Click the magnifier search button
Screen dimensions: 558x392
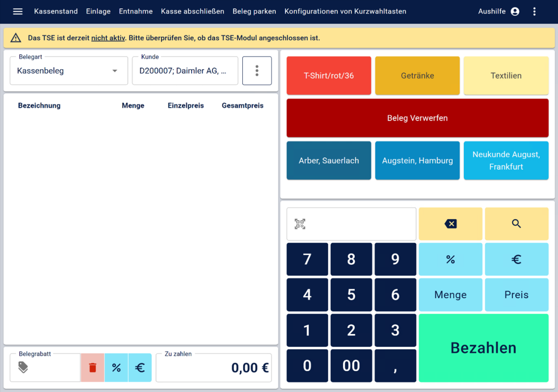pyautogui.click(x=516, y=224)
